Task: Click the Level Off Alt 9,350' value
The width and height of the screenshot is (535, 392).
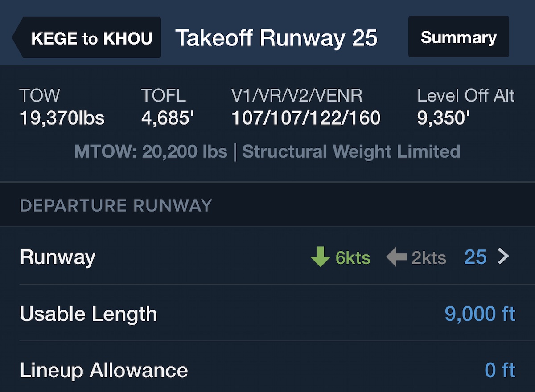Action: [443, 118]
